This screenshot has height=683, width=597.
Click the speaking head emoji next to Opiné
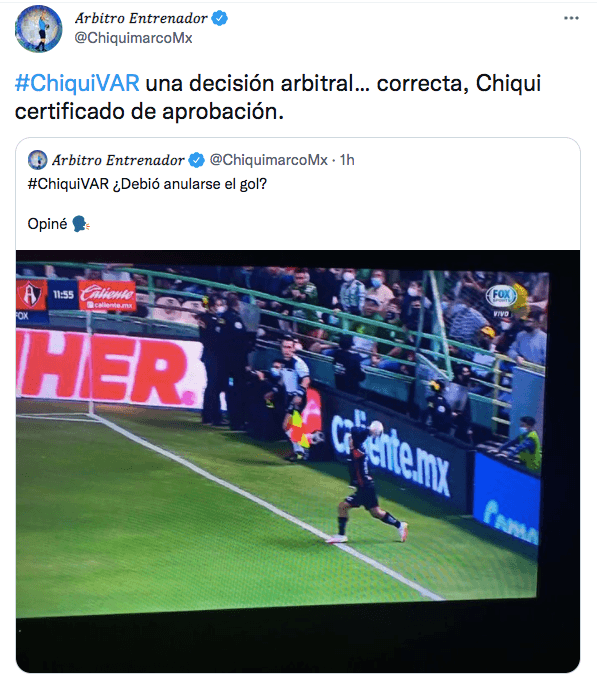pyautogui.click(x=81, y=224)
